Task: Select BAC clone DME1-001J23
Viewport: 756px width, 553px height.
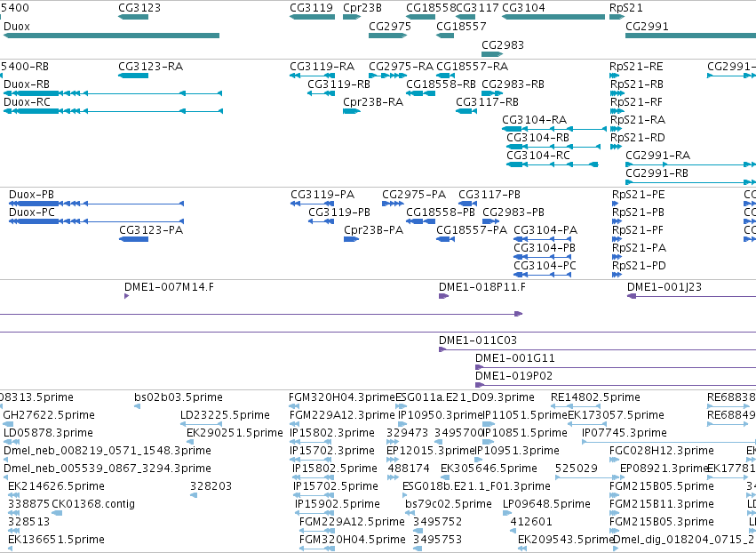Action: coord(664,287)
